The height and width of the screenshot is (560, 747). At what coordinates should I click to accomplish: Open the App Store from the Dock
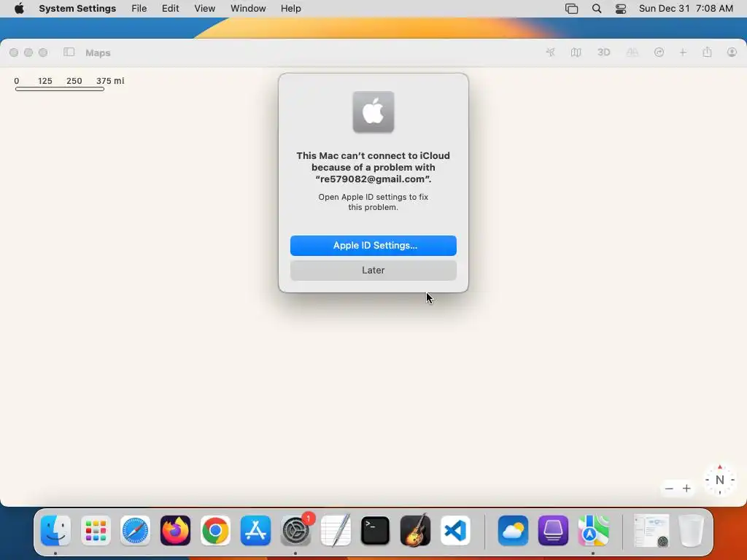click(x=255, y=531)
